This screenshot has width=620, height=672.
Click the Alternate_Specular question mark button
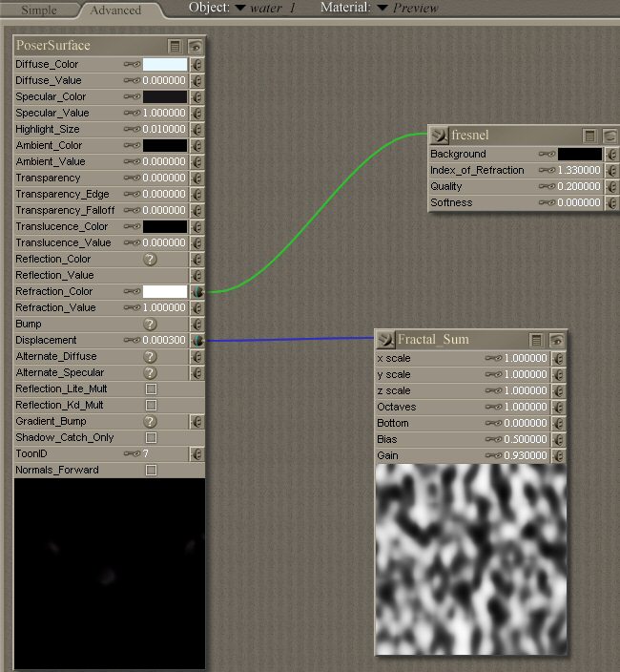click(150, 373)
